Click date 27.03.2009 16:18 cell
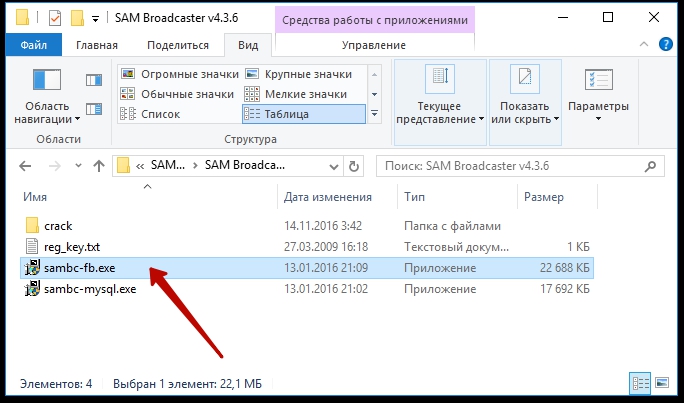684x403 pixels. (x=327, y=247)
